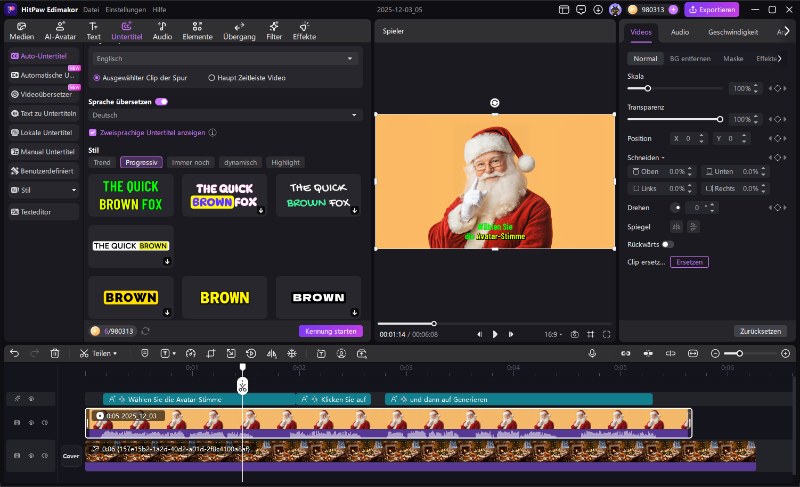Click the microphone voice-over icon
800x487 pixels.
pos(592,353)
